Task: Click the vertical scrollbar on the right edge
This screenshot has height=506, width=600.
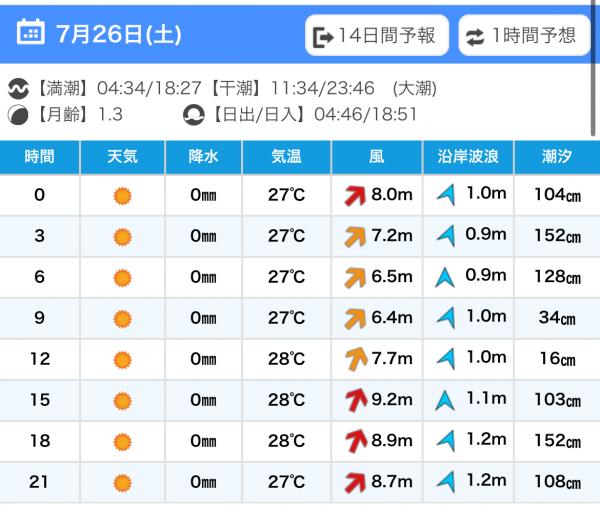Action: pyautogui.click(x=593, y=69)
